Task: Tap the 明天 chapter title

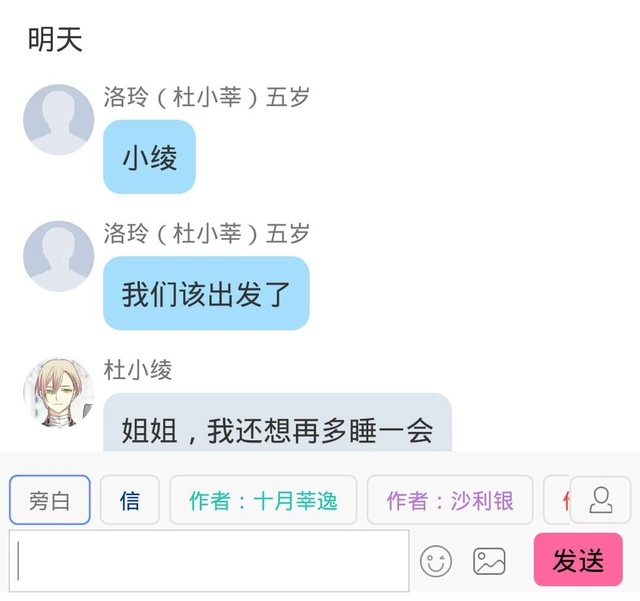Action: click(x=55, y=39)
